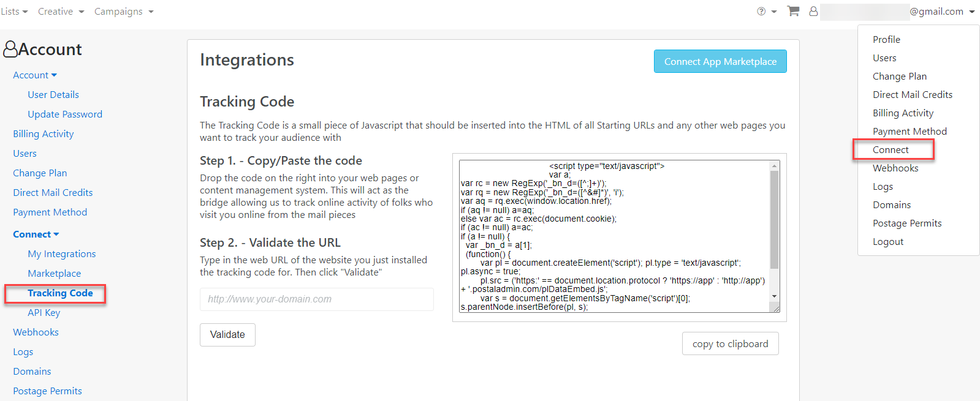
Task: Open the help question mark icon
Action: click(760, 11)
